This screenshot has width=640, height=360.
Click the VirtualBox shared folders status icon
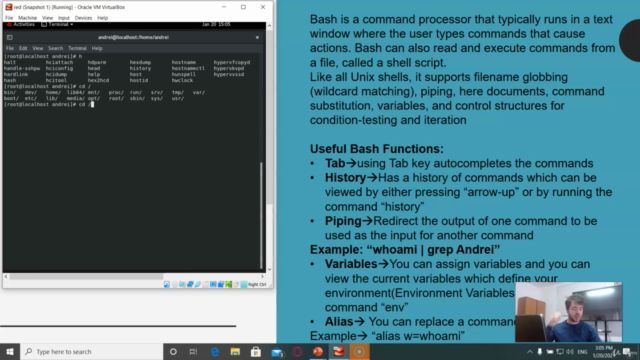tap(205, 284)
